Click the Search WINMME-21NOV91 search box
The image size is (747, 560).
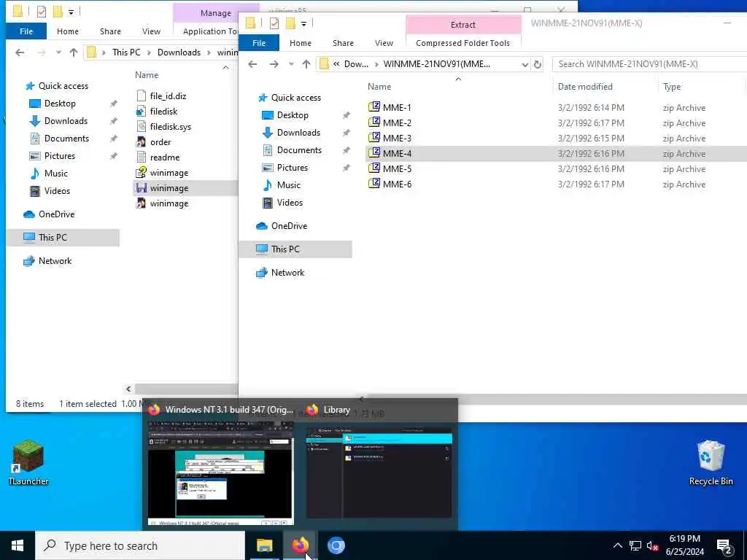(649, 64)
